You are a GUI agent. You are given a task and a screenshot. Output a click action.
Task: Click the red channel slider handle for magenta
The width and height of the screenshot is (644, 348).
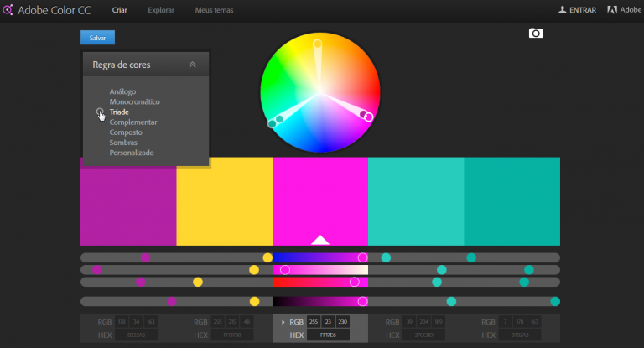[x=362, y=257]
